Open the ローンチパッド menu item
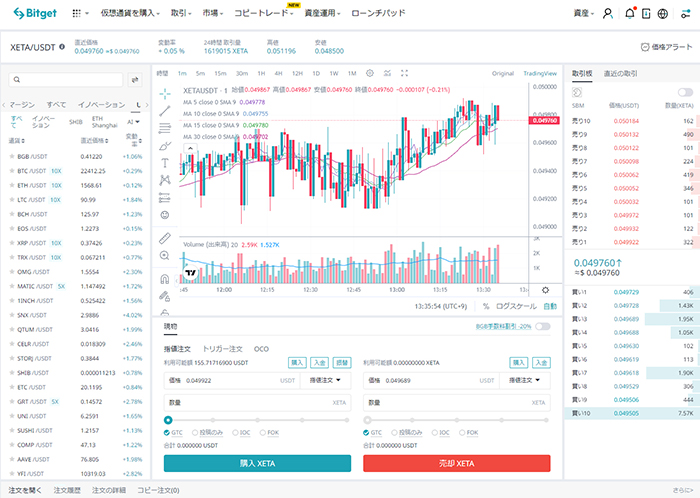The width and height of the screenshot is (700, 498). 378,13
